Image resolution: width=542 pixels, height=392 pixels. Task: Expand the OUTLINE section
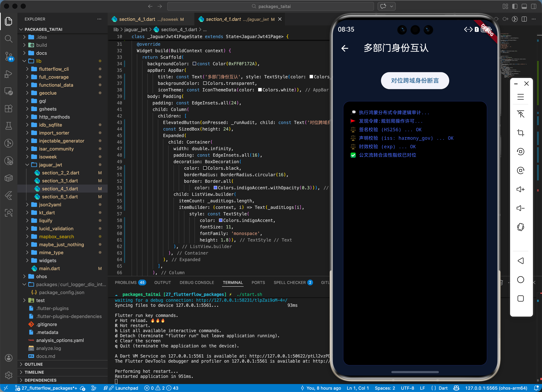pyautogui.click(x=34, y=364)
